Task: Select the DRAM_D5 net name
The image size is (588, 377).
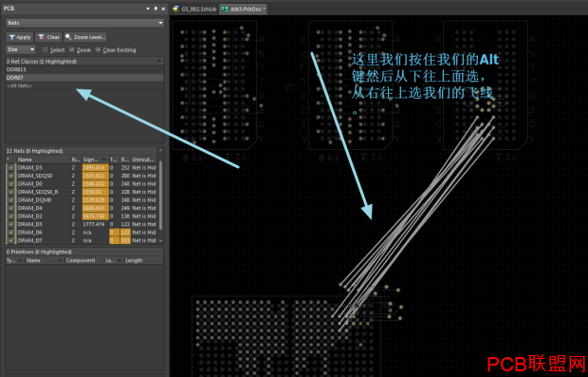Action: click(x=30, y=167)
